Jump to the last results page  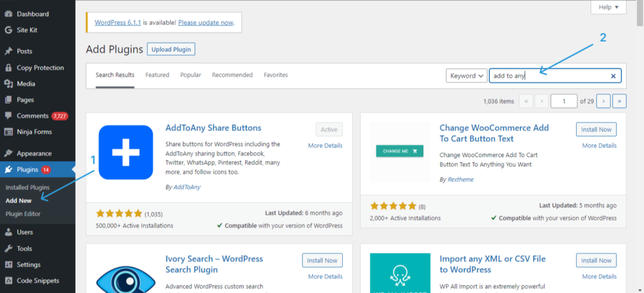[x=619, y=101]
